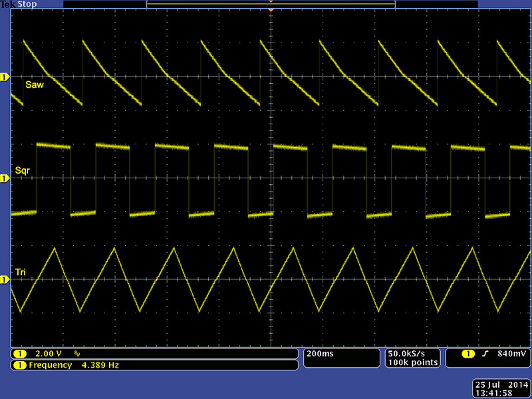This screenshot has width=532, height=399.
Task: Click the bandwidth limit icon after 2.00 V
Action: coord(77,354)
